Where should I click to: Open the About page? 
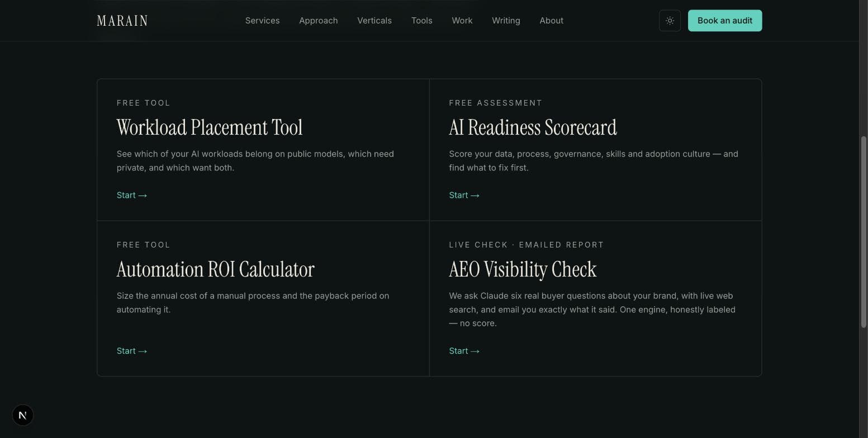click(x=551, y=21)
